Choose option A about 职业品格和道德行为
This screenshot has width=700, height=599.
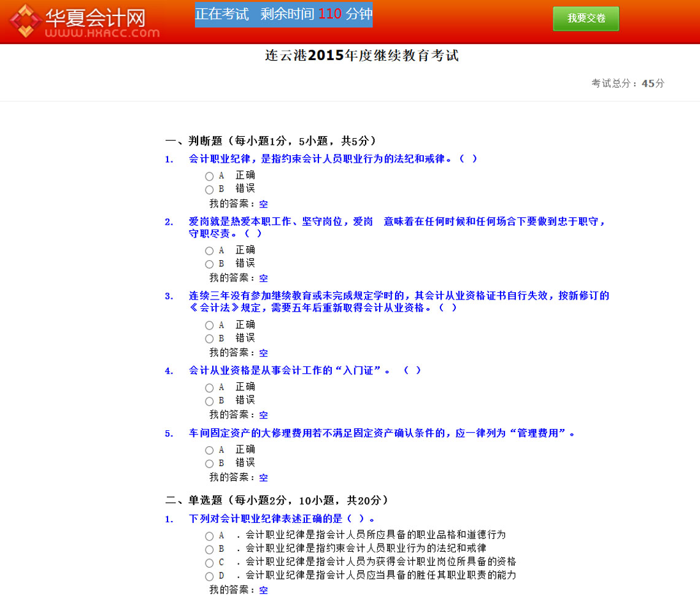[209, 536]
